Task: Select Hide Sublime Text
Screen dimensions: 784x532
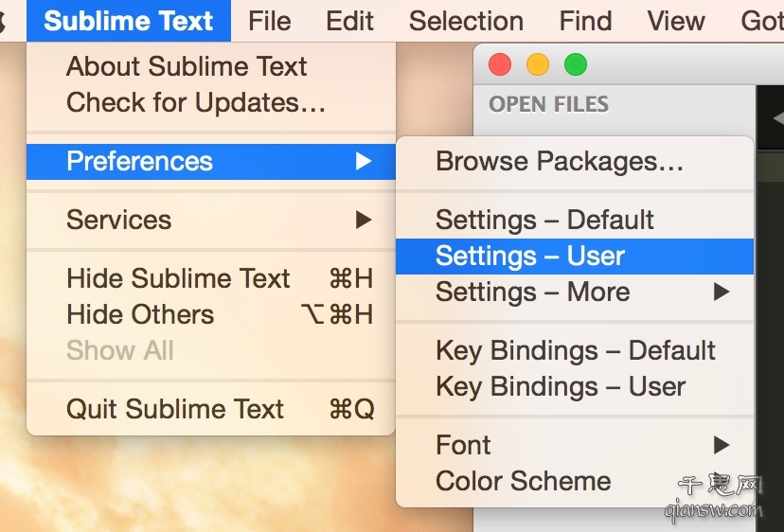Action: [210, 278]
